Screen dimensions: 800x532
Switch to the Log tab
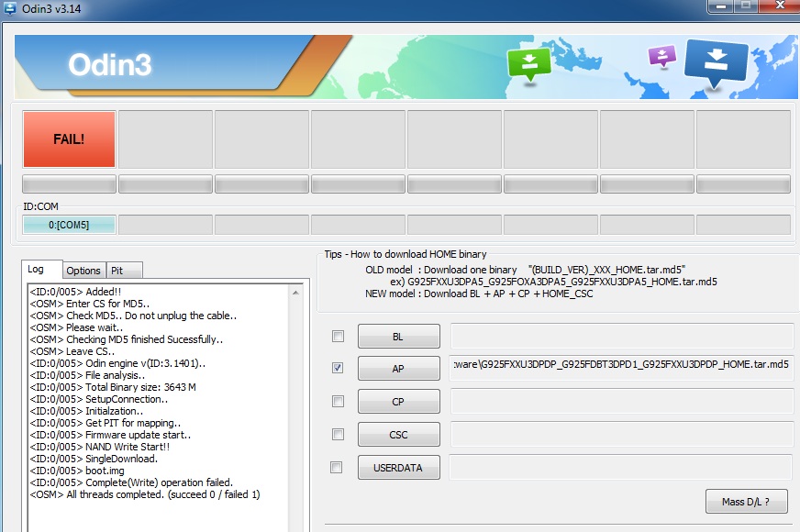click(x=40, y=270)
